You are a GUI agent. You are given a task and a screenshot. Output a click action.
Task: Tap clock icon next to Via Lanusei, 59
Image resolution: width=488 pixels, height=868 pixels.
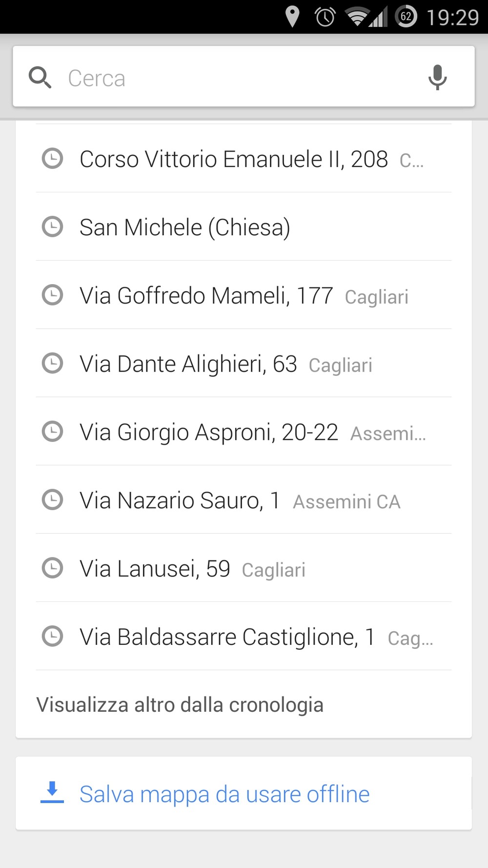click(53, 568)
